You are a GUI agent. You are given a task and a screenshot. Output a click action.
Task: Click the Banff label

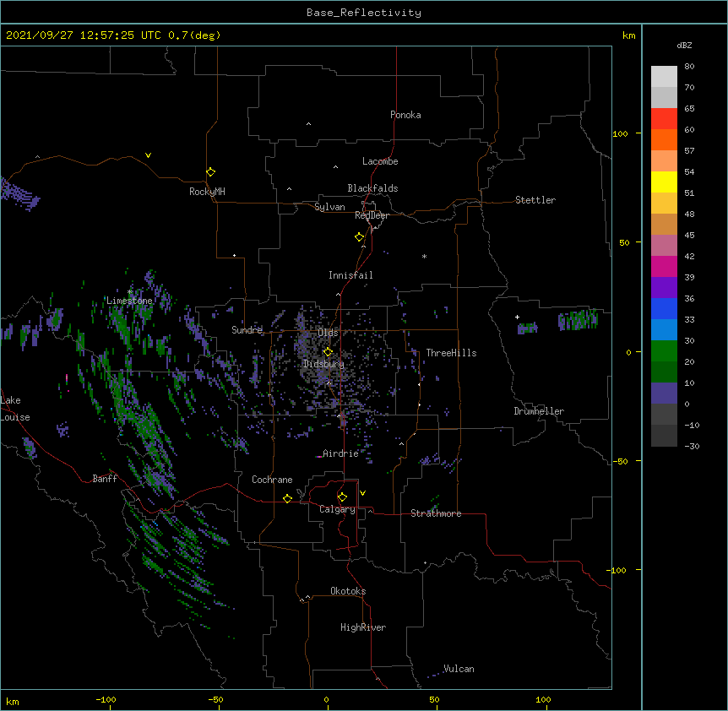coord(105,479)
